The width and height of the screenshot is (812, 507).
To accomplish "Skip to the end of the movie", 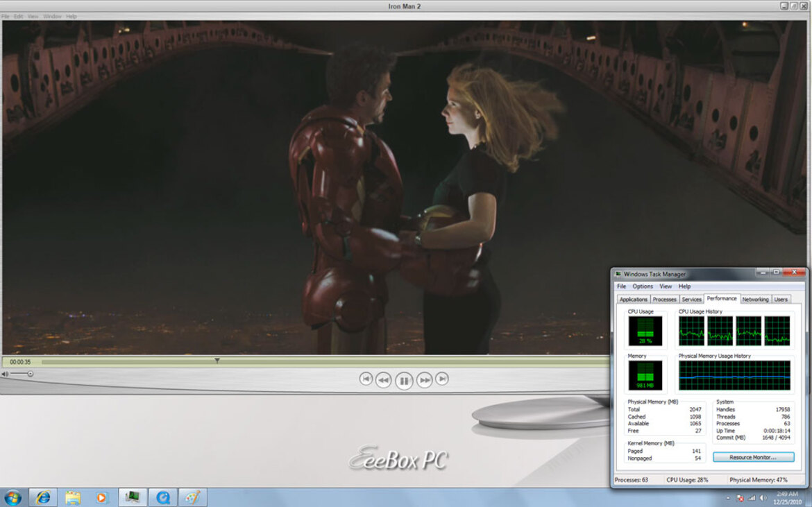I will click(x=441, y=379).
